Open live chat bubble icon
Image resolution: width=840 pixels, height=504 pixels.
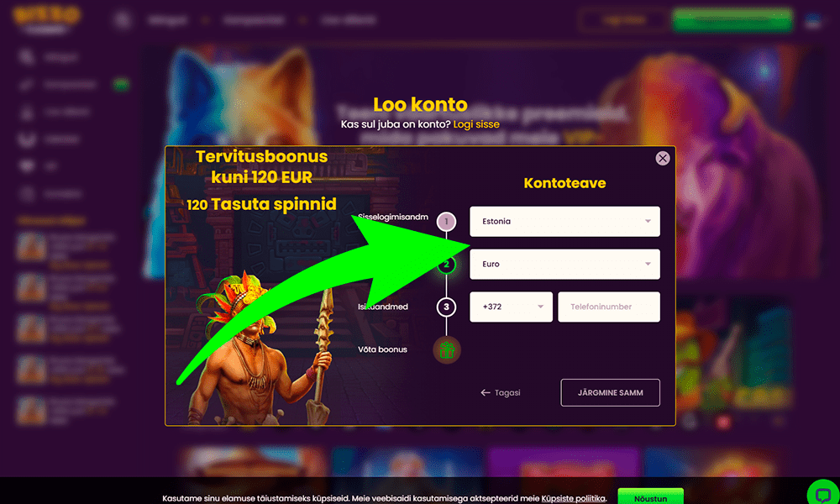coord(823,494)
